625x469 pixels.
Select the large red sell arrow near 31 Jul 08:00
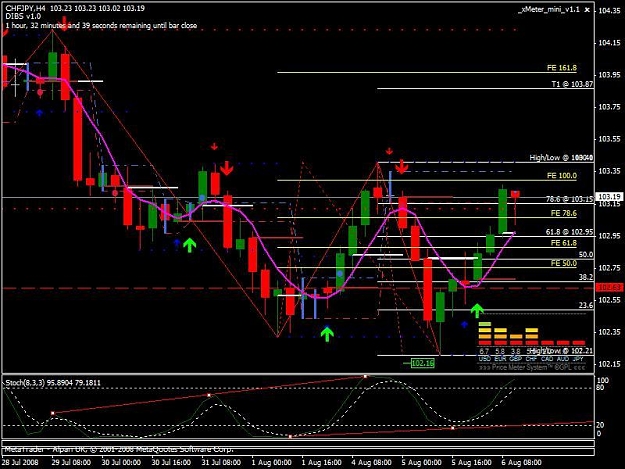click(226, 169)
